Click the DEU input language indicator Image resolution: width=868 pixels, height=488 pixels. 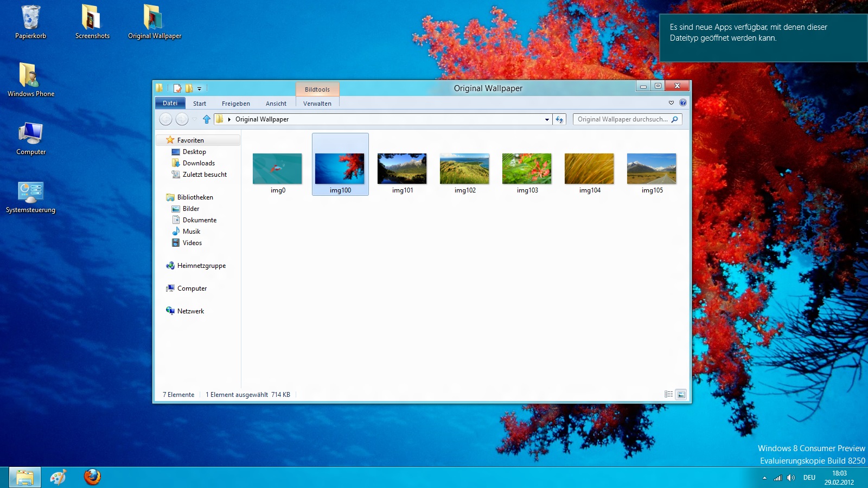[809, 478]
